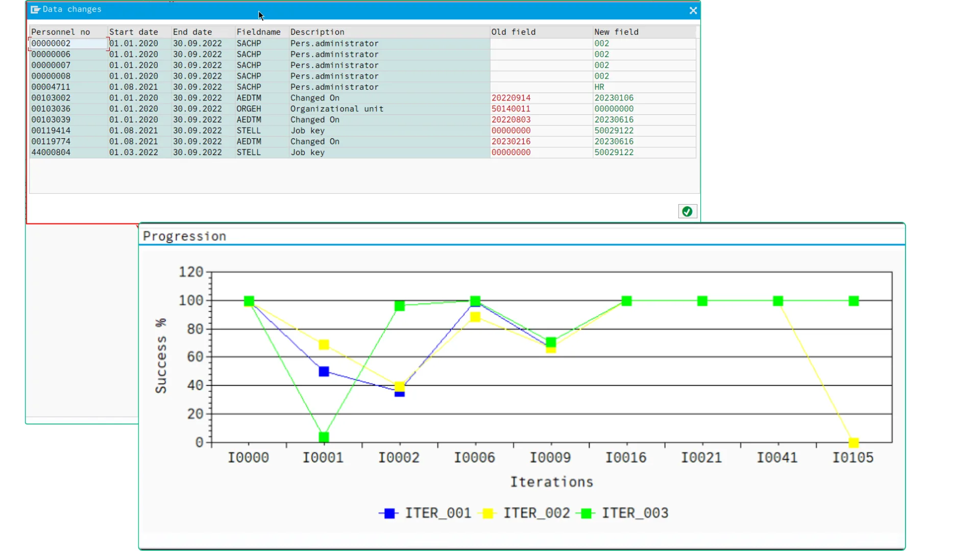Click the yellow ITER_002 legend marker

pos(488,513)
